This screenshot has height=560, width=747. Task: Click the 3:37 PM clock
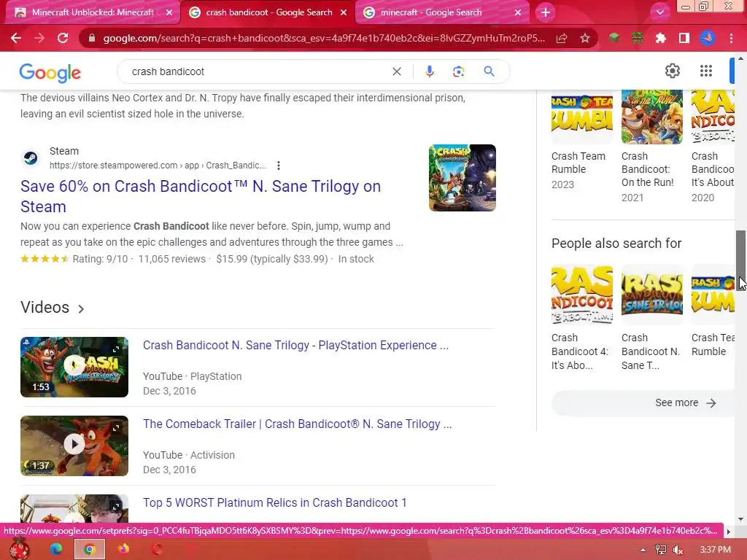pos(716,550)
